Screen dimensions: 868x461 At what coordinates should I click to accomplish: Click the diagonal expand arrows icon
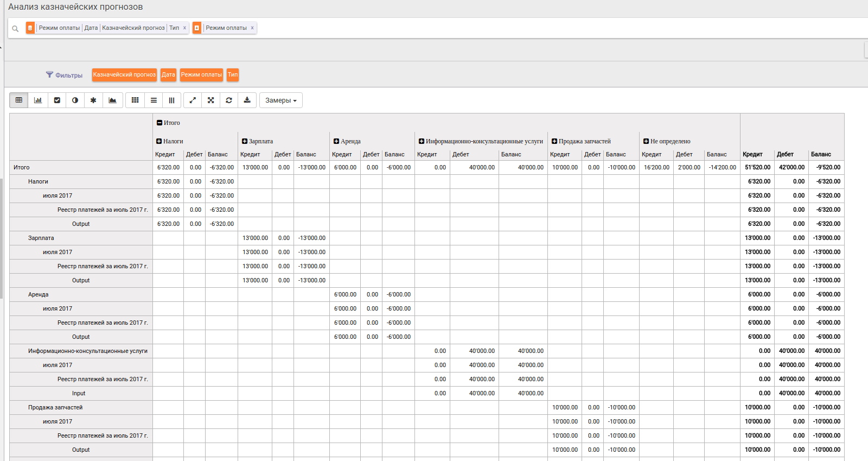tap(193, 100)
